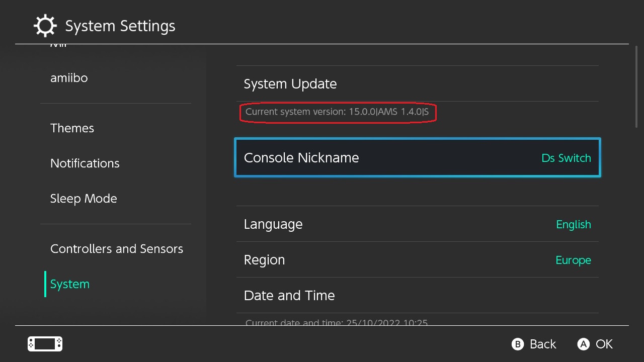Open the Themes section
Screen dimensions: 644x362
pos(72,128)
